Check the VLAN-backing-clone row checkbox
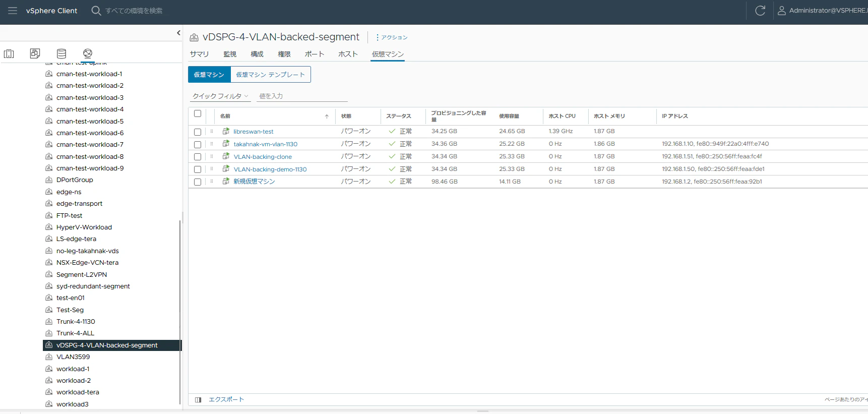 198,157
